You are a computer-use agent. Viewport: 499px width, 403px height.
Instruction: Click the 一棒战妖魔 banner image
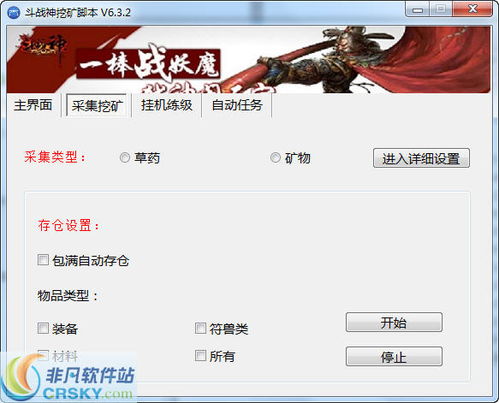(248, 60)
